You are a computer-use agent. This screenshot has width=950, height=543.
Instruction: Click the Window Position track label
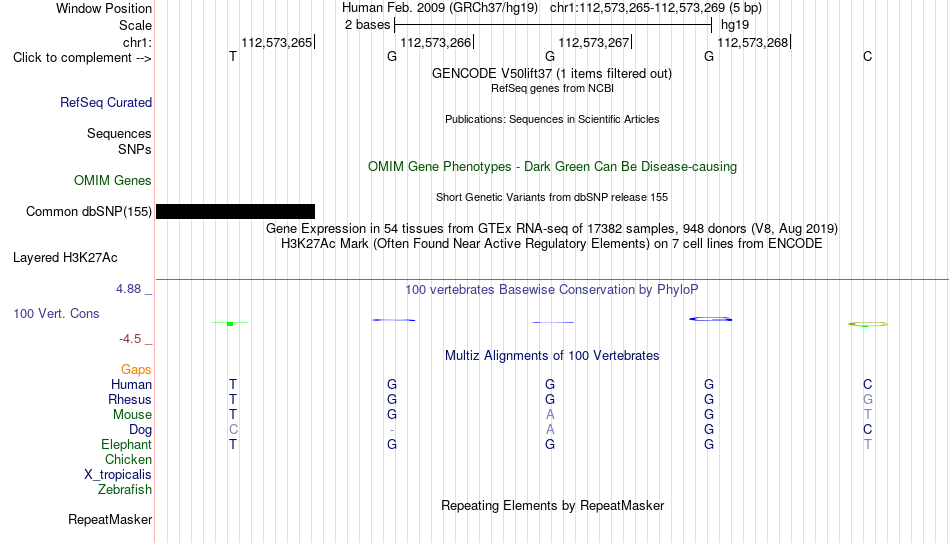coord(104,8)
